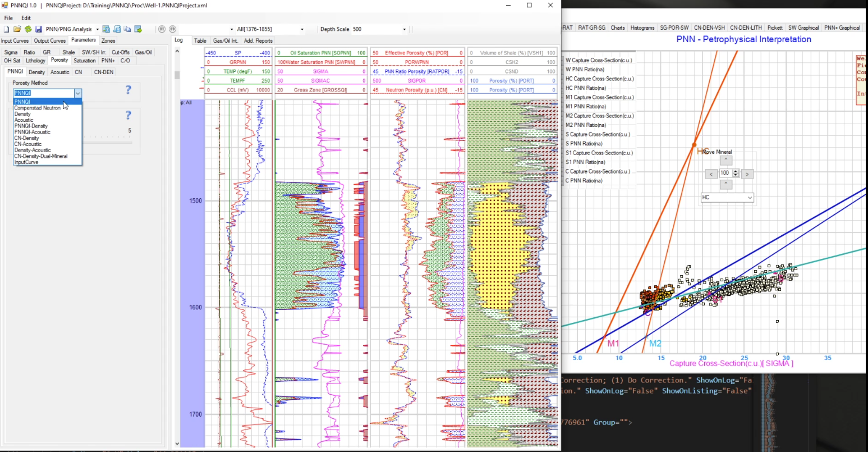Screen dimensions: 868x452
Task: Click the green Refresh arrows icon
Action: [x=28, y=29]
